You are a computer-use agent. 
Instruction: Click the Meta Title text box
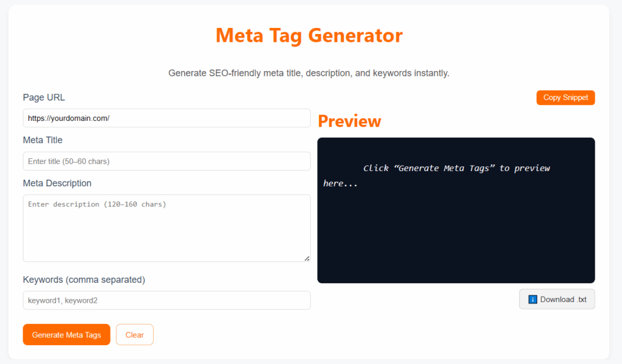(166, 161)
